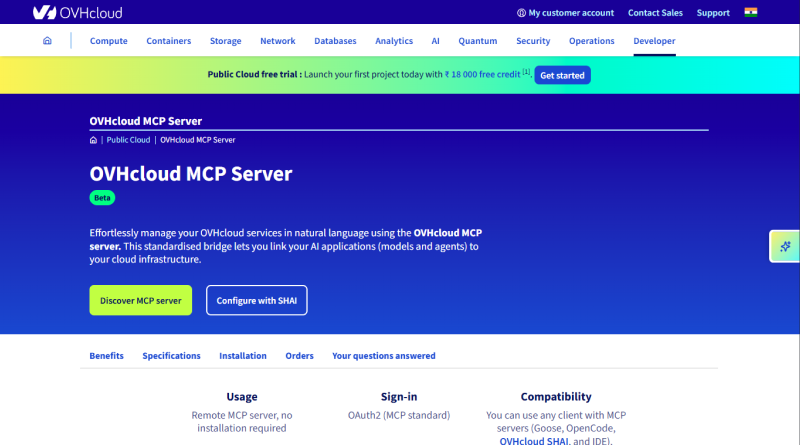Open the Analytics menu
The height and width of the screenshot is (445, 800).
(x=394, y=41)
